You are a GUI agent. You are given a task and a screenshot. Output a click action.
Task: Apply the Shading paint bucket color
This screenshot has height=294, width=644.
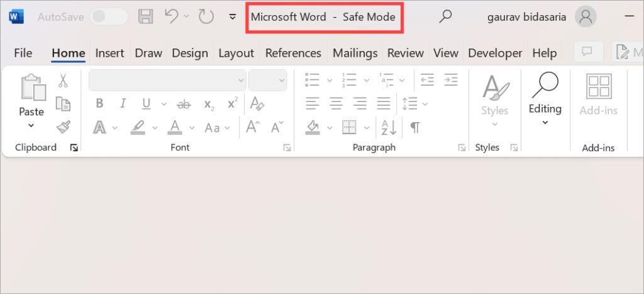point(313,127)
